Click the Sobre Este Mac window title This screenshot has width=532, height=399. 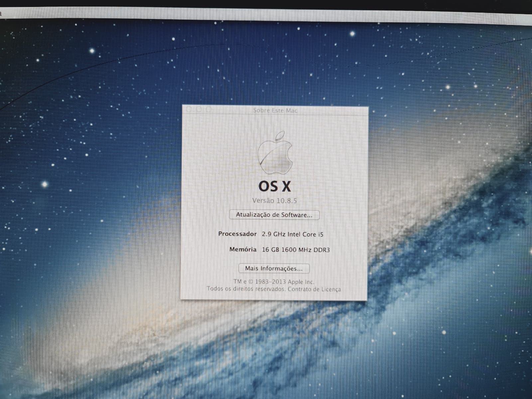pyautogui.click(x=275, y=110)
